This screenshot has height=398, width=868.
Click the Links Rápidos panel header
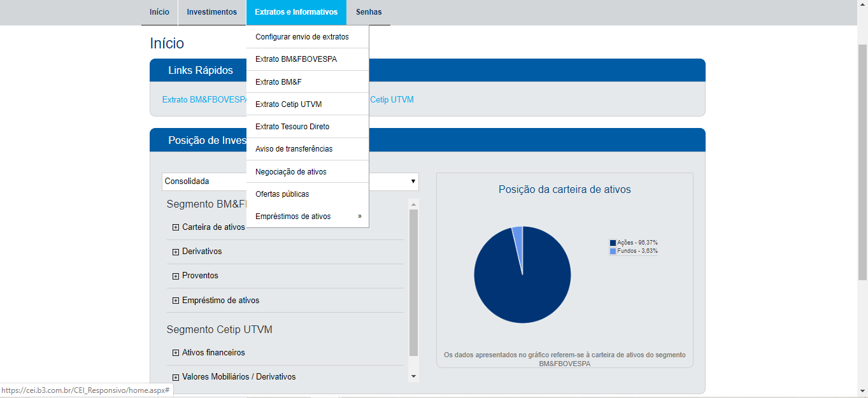[427, 70]
